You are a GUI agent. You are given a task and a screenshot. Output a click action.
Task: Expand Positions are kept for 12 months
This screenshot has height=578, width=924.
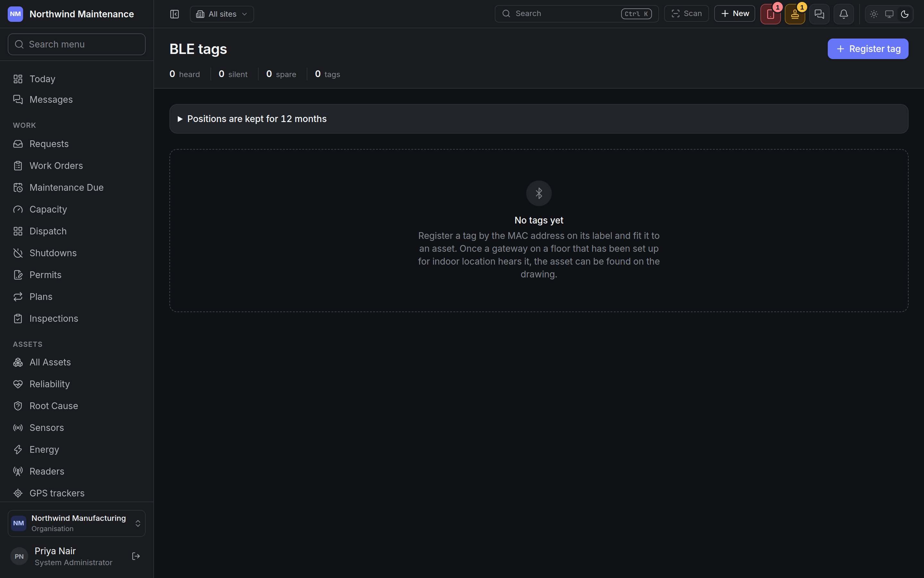click(539, 119)
